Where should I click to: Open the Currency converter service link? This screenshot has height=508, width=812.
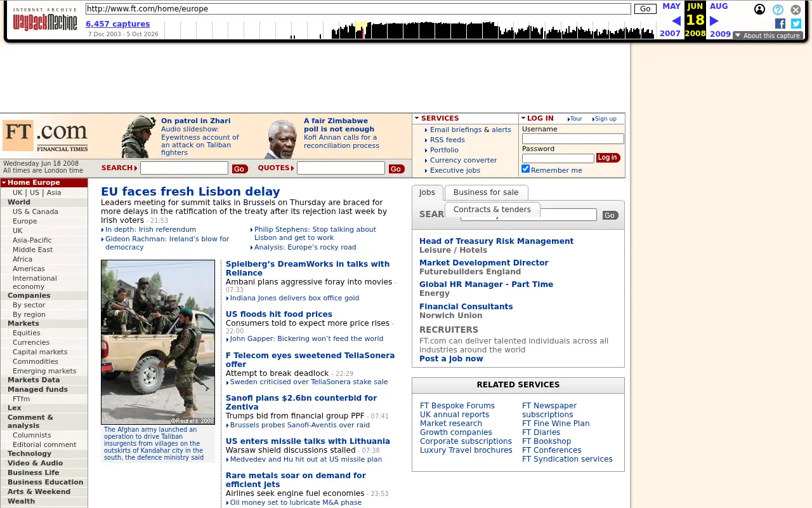pos(463,160)
